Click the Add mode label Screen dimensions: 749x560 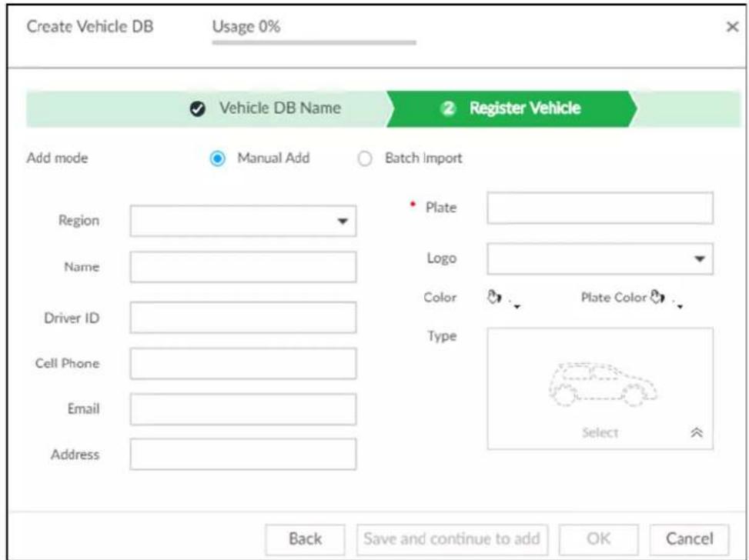pyautogui.click(x=57, y=158)
